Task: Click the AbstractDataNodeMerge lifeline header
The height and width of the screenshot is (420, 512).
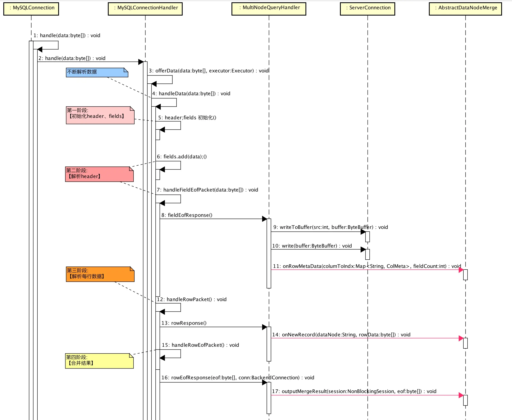Action: point(465,9)
